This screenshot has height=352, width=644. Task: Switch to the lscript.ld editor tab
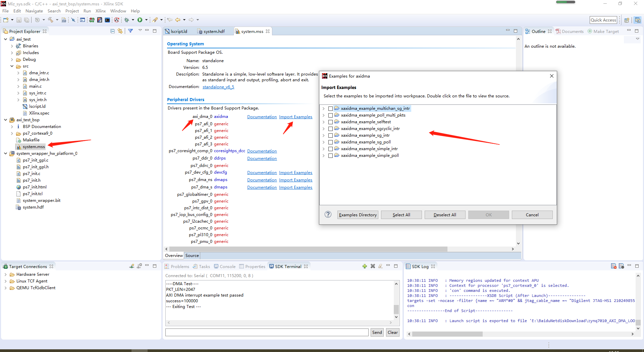pyautogui.click(x=176, y=31)
